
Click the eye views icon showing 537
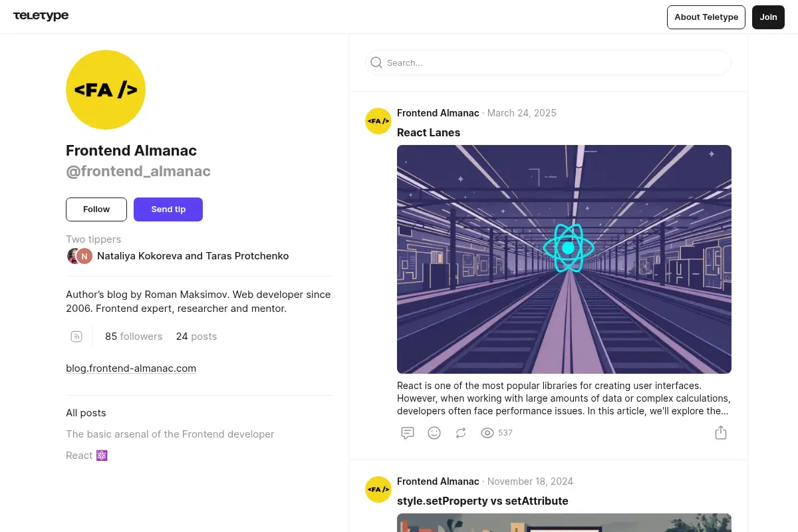tap(487, 433)
